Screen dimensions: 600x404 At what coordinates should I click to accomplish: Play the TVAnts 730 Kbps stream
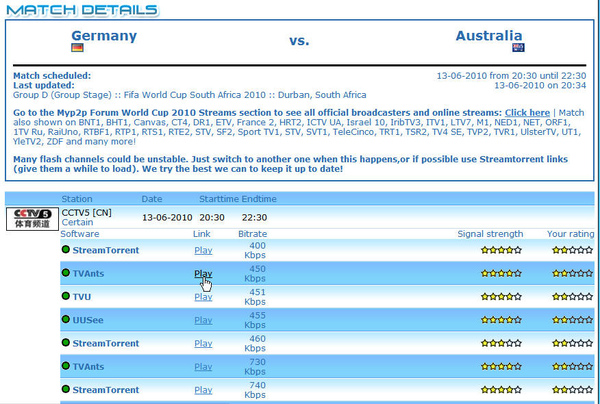203,367
